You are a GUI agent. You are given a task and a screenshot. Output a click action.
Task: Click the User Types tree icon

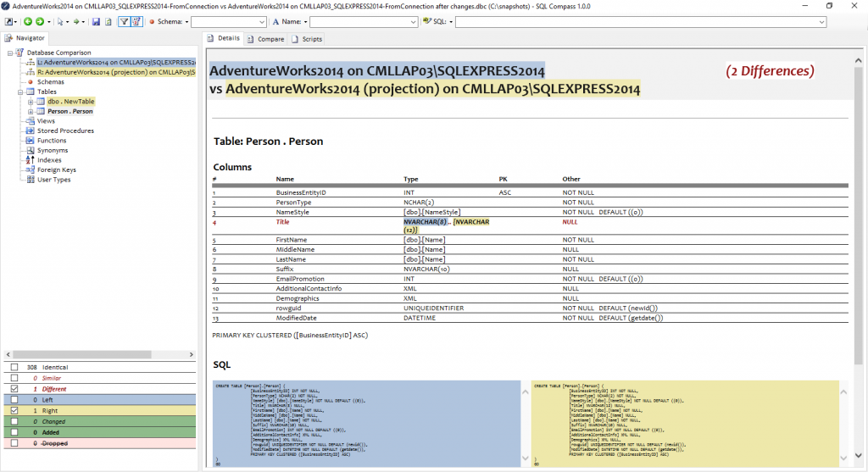point(31,180)
